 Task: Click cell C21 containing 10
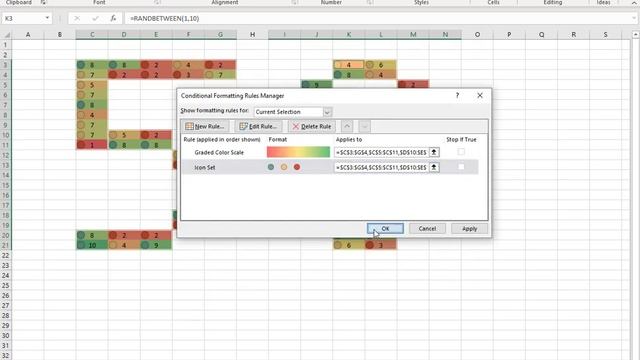(92, 245)
